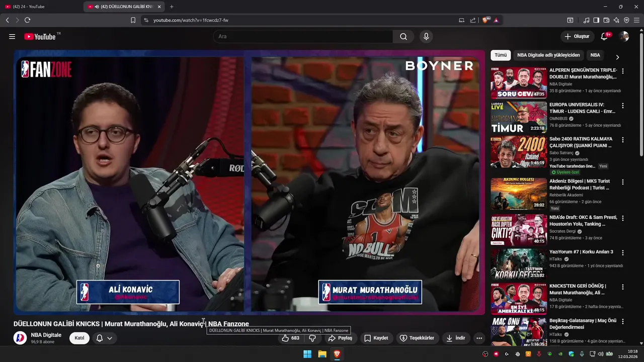
Task: Open ALPEREN ŞENGÜN'DEN TRIPLE-DOUBLE thumbnail
Action: tap(519, 83)
